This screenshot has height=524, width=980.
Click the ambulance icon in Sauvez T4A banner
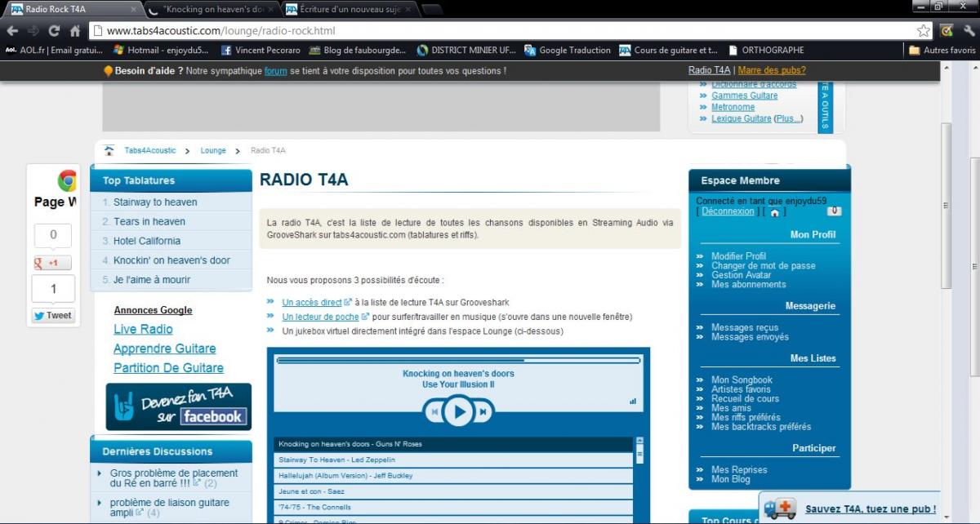pos(780,508)
